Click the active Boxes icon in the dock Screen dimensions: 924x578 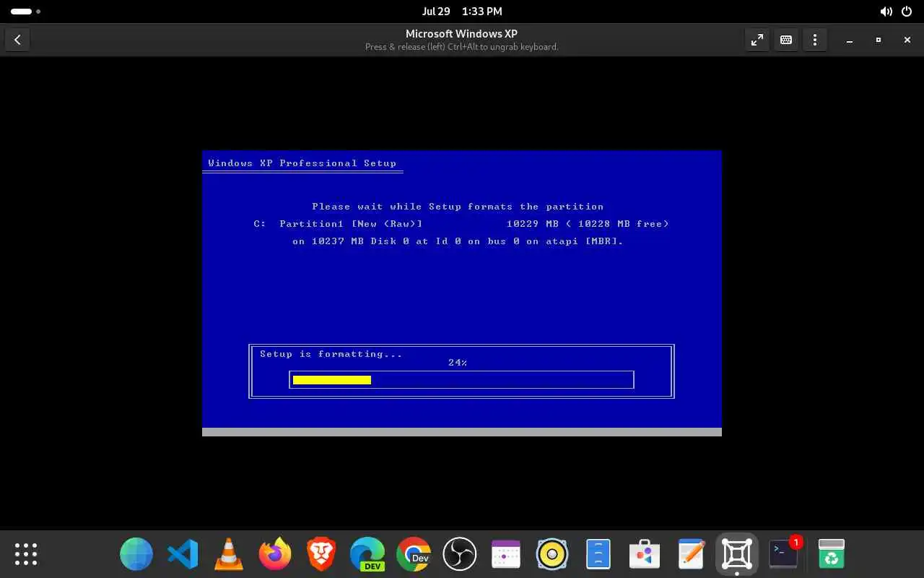(x=737, y=554)
